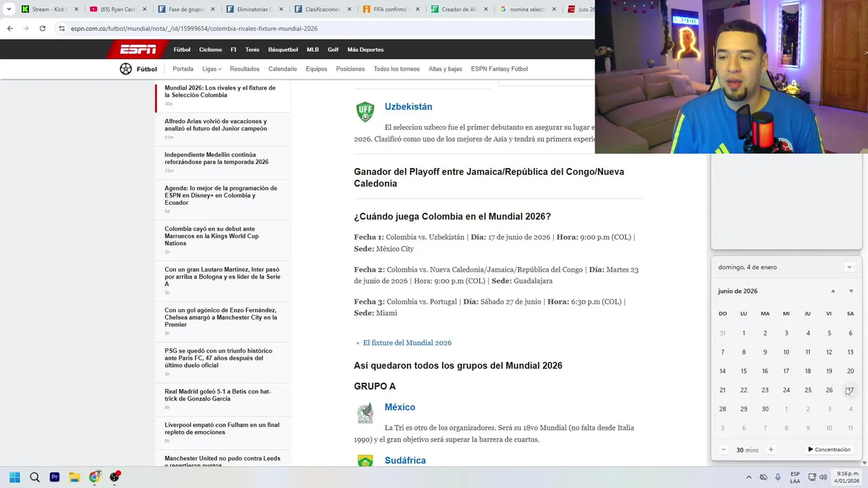Image resolution: width=868 pixels, height=488 pixels.
Task: Collapse the calendar with the chevron beside date
Action: (x=849, y=267)
